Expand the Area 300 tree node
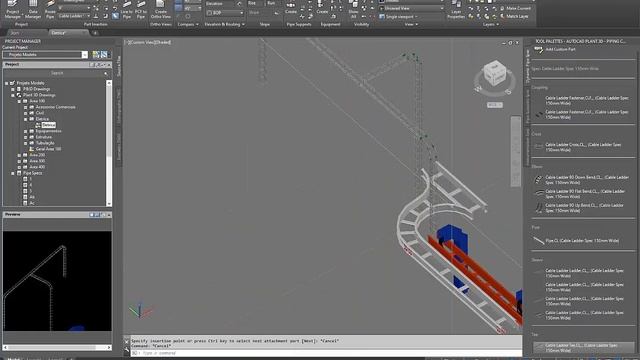 tap(19, 161)
